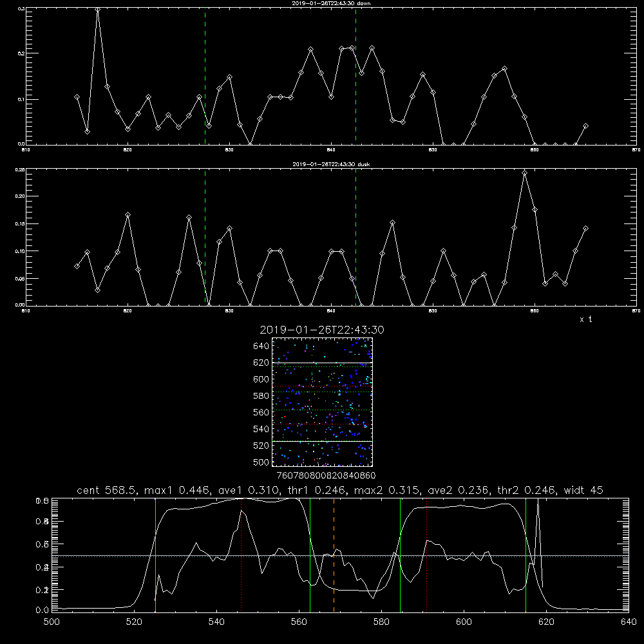The width and height of the screenshot is (644, 644).
Task: Select the last diamond data point in dusk plot
Action: pyautogui.click(x=585, y=229)
